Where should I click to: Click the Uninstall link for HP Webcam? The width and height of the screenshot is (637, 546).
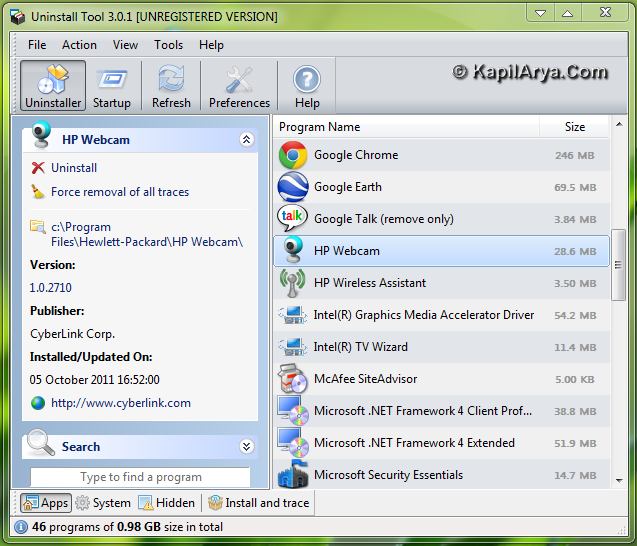click(74, 168)
